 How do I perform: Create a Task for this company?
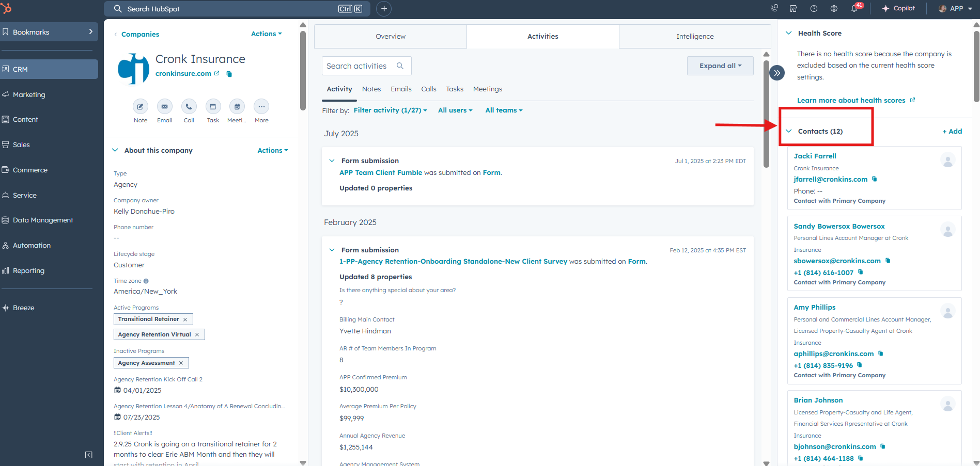213,106
